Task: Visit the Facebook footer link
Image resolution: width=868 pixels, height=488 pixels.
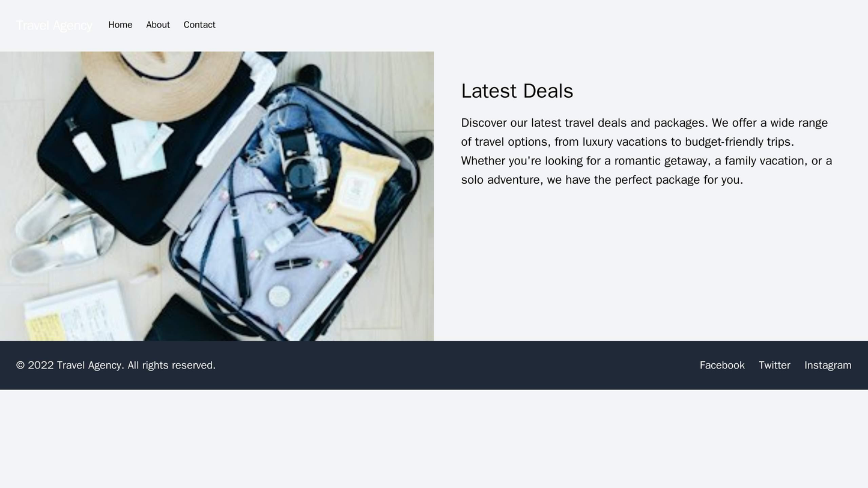Action: point(722,365)
